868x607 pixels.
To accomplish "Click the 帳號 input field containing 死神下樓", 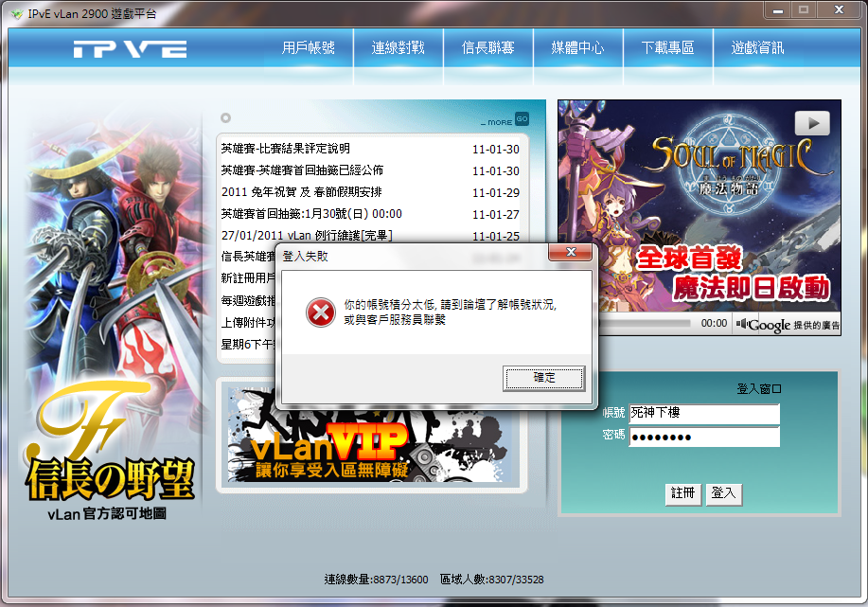I will (x=704, y=413).
